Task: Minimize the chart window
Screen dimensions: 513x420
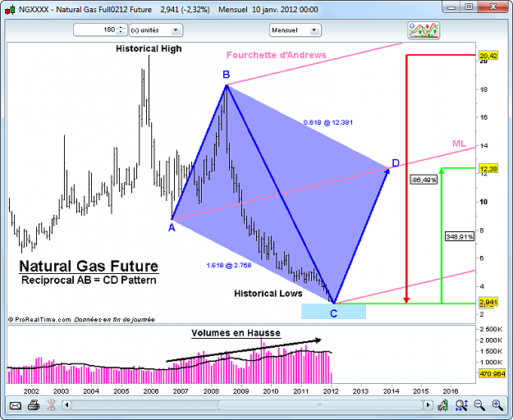Action: [451, 7]
